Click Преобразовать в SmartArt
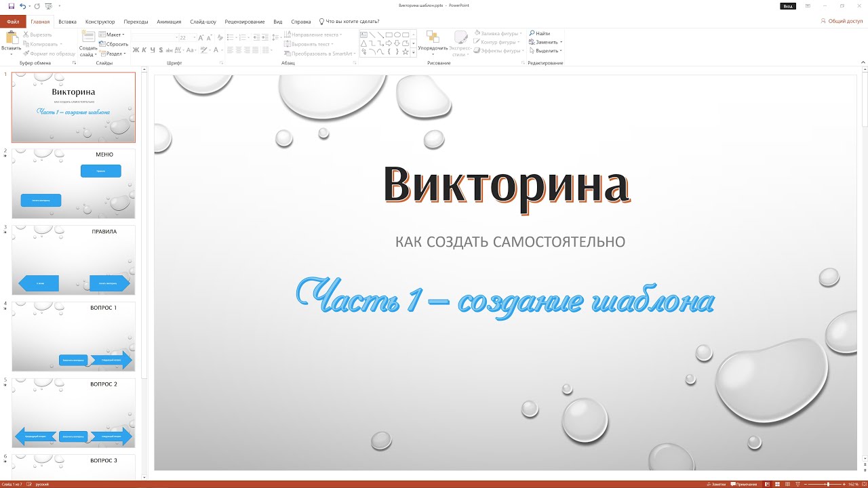Screen dimensions: 868x488 [x=319, y=53]
